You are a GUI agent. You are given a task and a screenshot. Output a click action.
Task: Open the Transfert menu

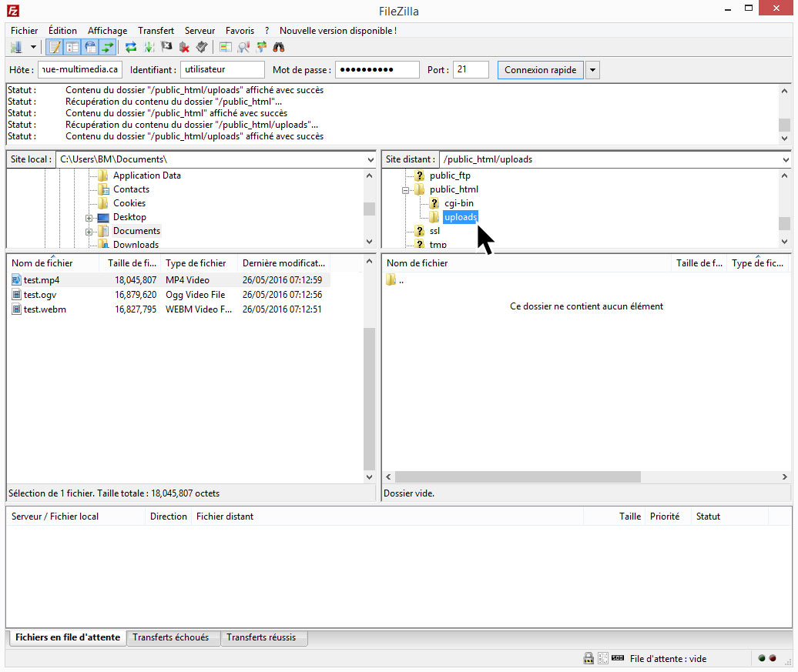156,31
